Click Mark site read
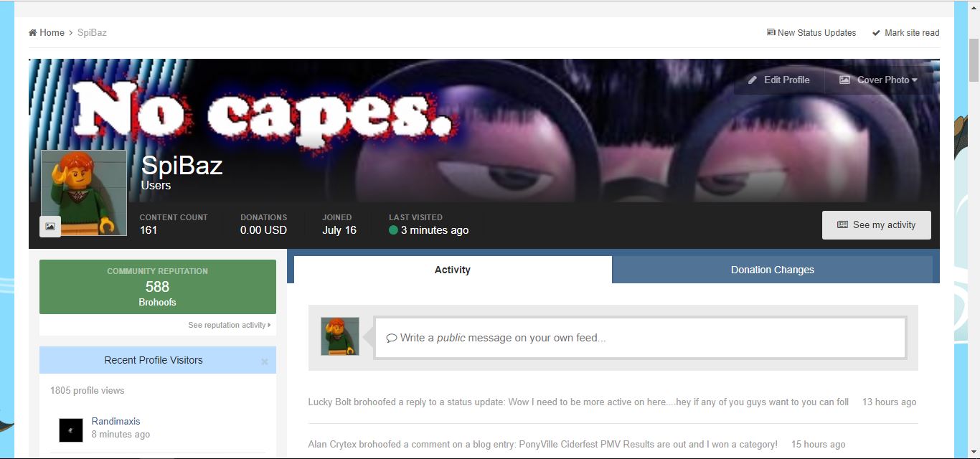The width and height of the screenshot is (980, 459). (x=905, y=33)
